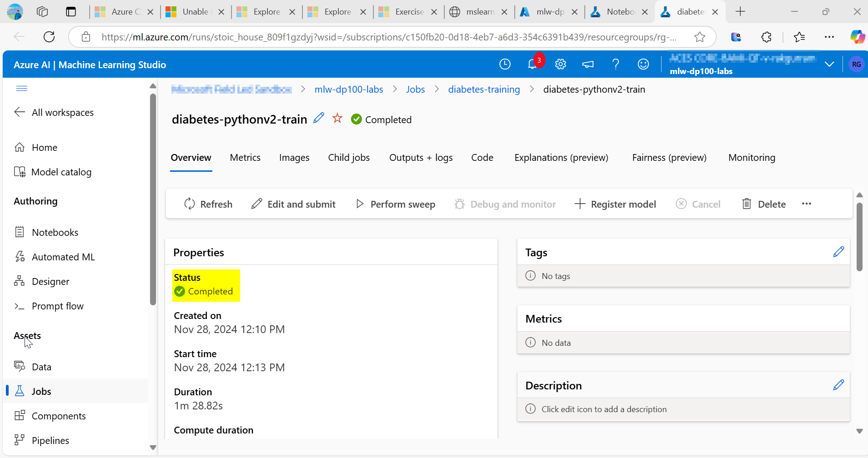Bookmark this page with the star icon
This screenshot has height=458, width=868.
pyautogui.click(x=700, y=37)
